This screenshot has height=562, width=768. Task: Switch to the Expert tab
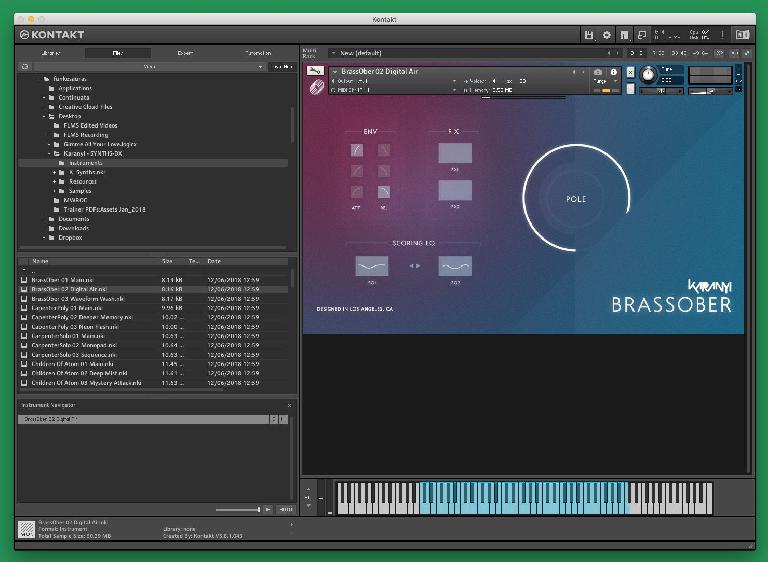(x=185, y=53)
